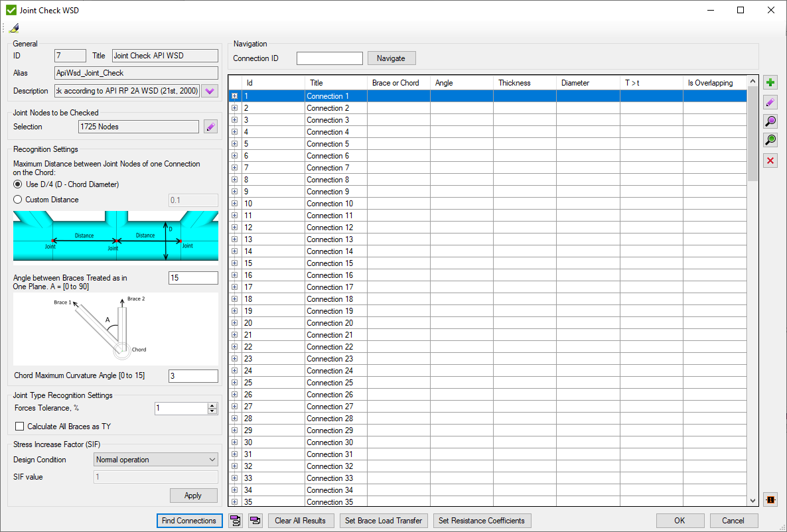Click the collapse all tree icon
This screenshot has width=787, height=532.
coord(255,521)
